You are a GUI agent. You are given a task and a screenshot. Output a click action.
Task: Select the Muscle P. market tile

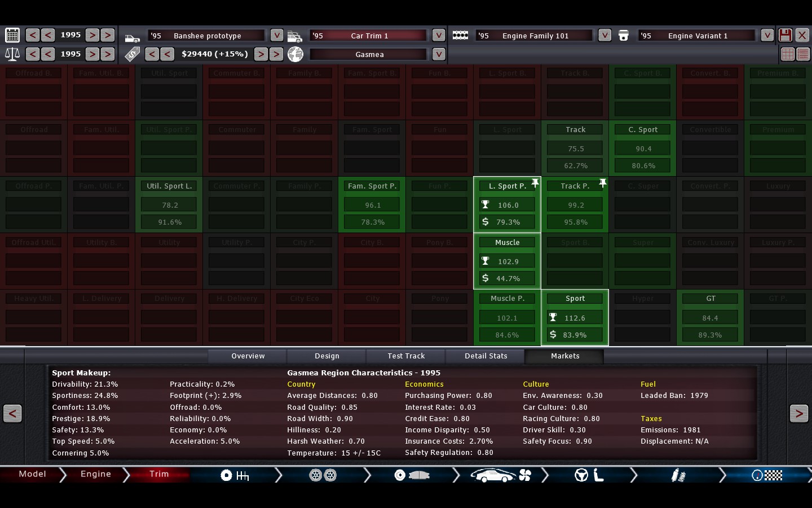(507, 317)
